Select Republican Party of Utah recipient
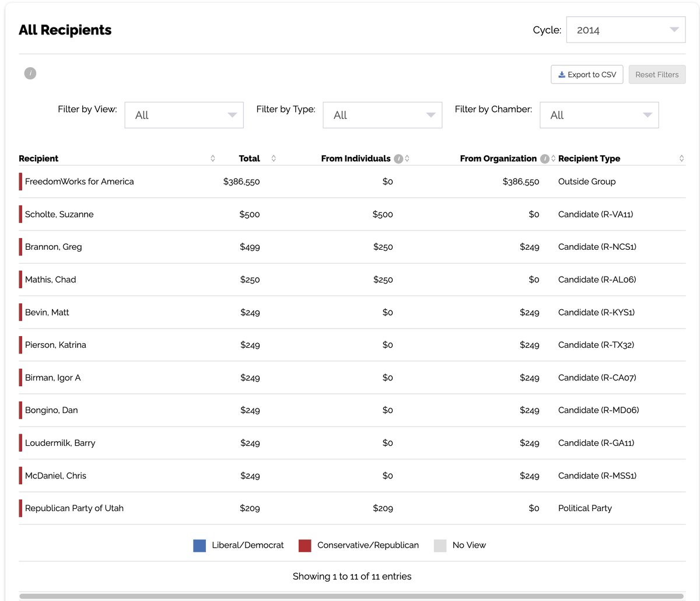 75,508
